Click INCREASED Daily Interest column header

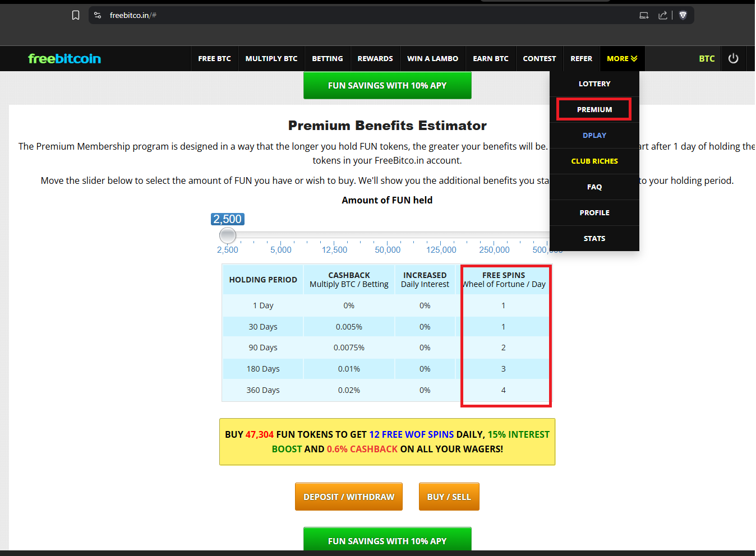425,280
